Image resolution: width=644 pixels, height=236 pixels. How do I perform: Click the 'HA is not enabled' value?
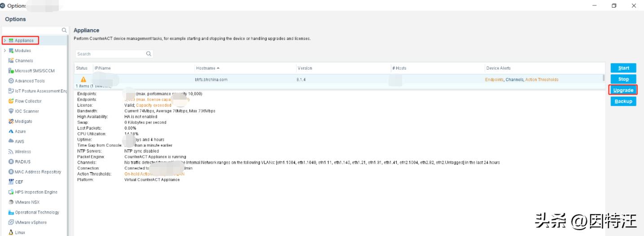coord(140,117)
